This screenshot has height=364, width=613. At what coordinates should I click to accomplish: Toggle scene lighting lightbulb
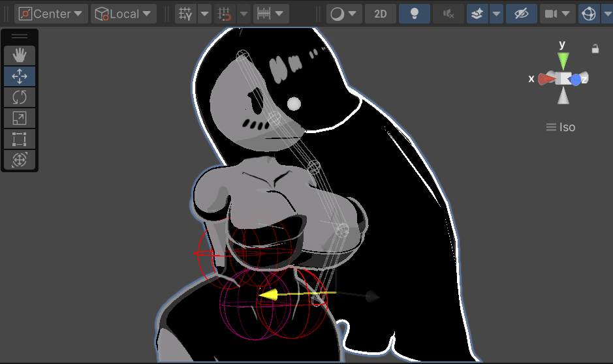click(x=415, y=14)
